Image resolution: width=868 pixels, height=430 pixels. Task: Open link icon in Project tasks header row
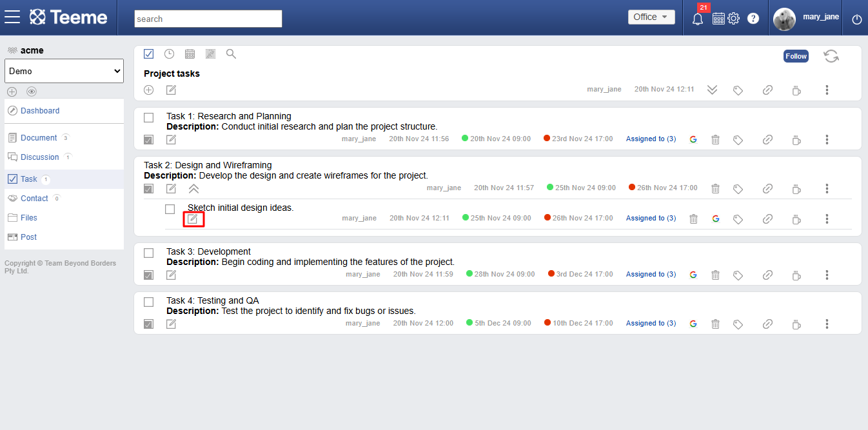point(767,90)
